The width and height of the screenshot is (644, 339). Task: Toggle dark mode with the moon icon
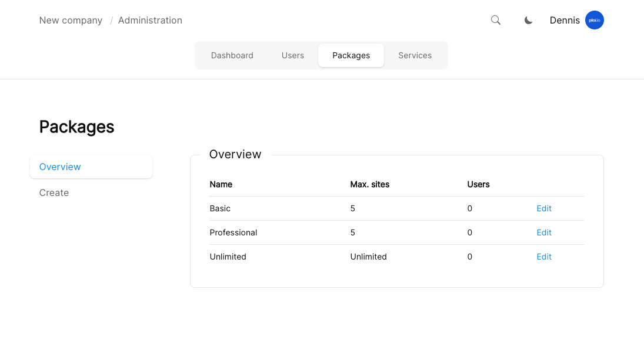[528, 20]
